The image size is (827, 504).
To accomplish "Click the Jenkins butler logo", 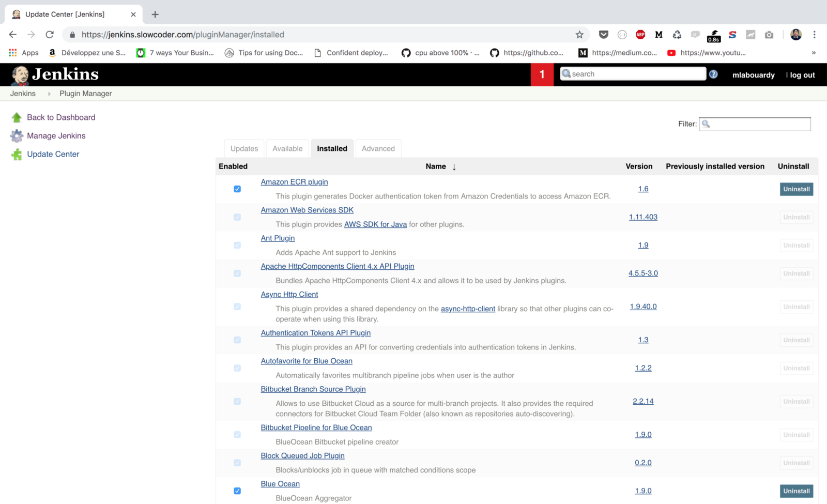I will (x=21, y=75).
